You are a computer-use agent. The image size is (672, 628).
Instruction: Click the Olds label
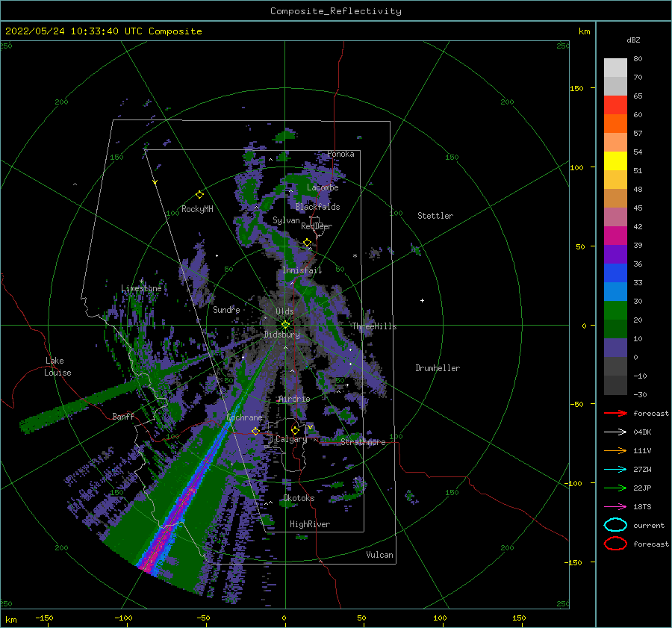284,311
